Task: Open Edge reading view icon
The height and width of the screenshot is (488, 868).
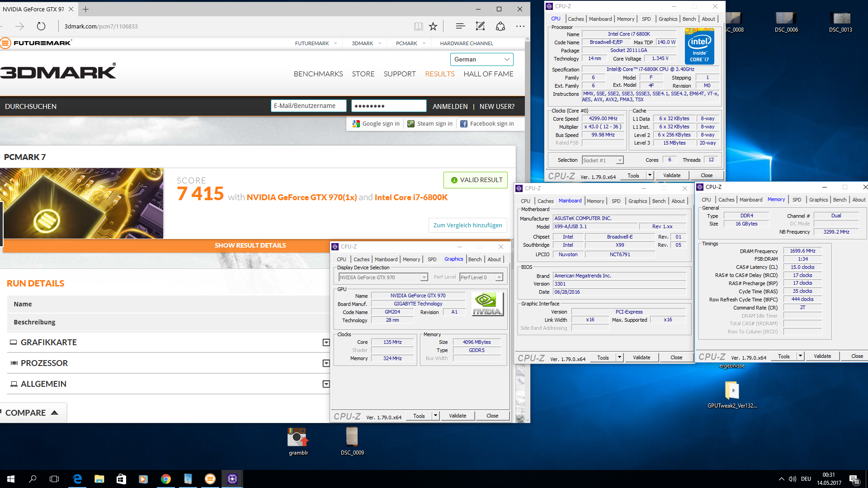Action: click(x=419, y=26)
